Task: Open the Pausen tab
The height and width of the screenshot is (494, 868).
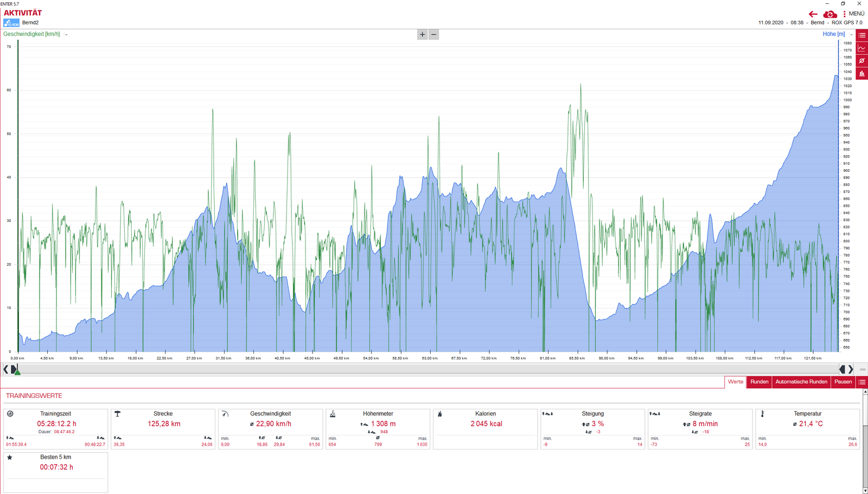Action: 843,382
